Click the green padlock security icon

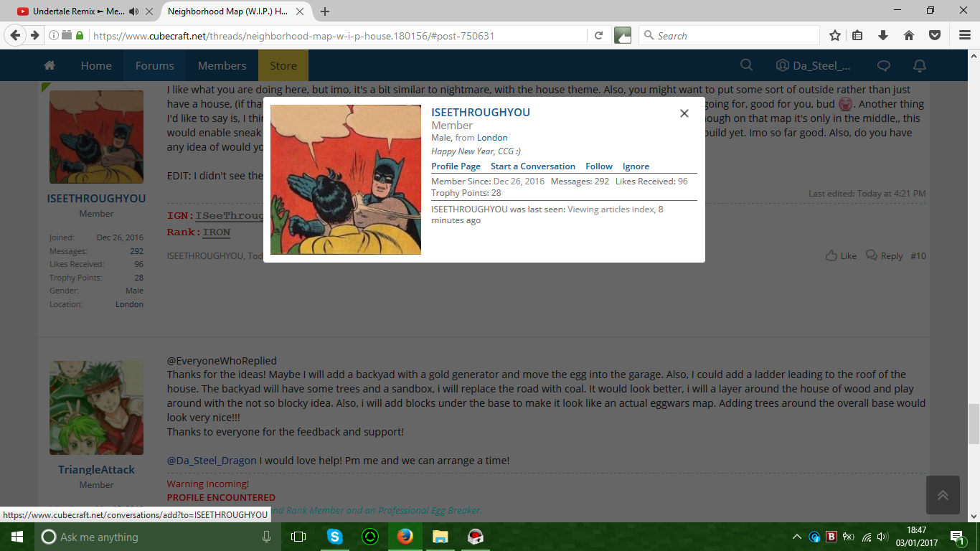point(80,35)
